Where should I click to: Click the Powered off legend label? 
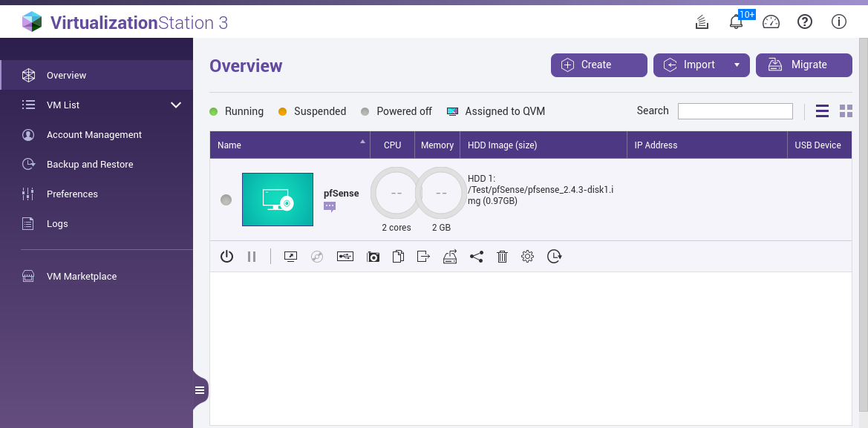pyautogui.click(x=404, y=111)
